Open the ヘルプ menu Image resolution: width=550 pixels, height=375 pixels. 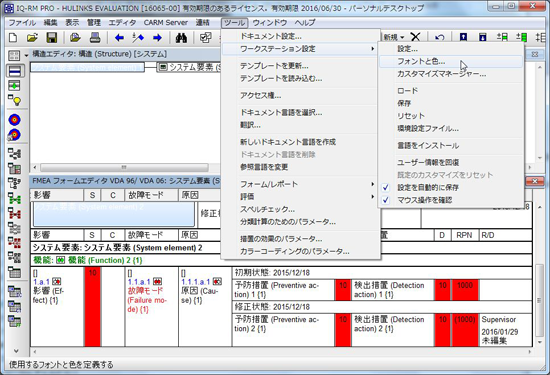[305, 23]
